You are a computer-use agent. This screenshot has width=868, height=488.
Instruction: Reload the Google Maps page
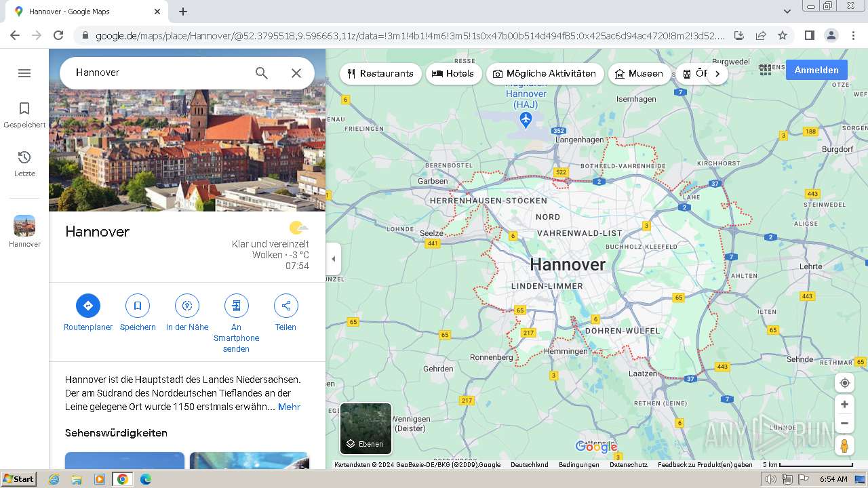tap(58, 36)
